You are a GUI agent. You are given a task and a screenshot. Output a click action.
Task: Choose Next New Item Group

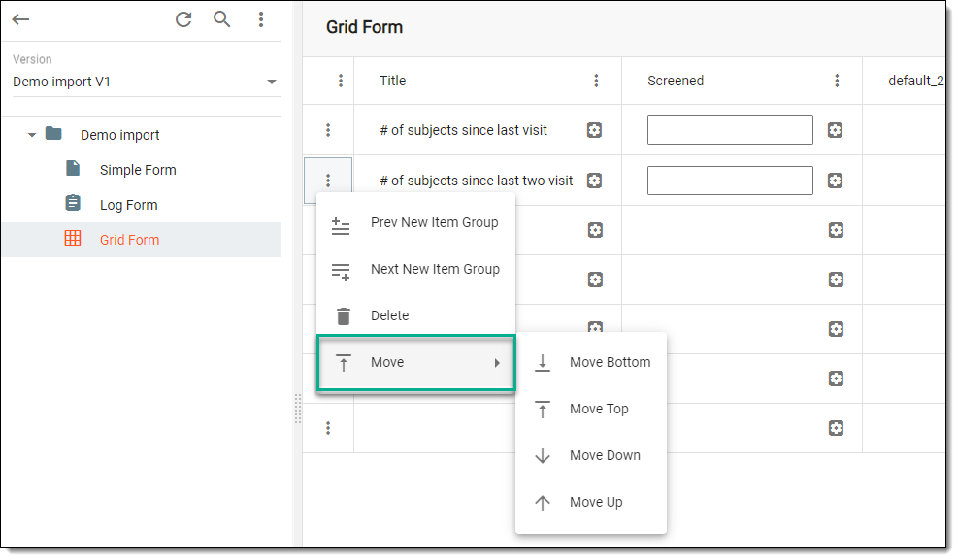(x=416, y=269)
